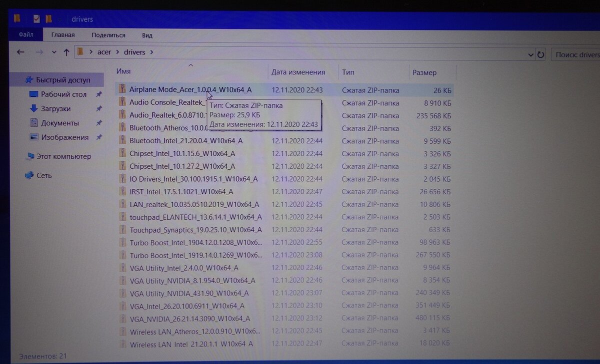Click ZIP icon of Chipset_Intel_10.1.15.6 file

(122, 153)
